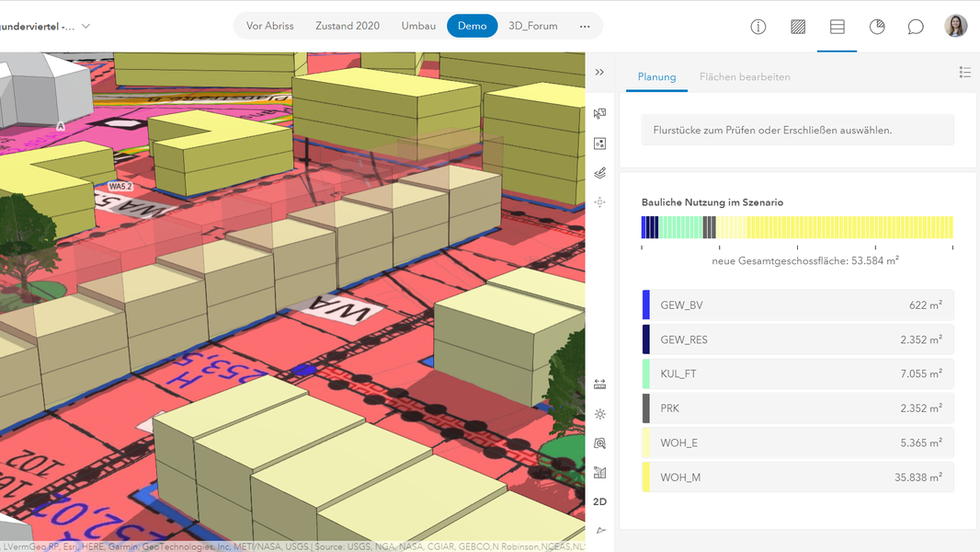Open the daylight sun tool
The image size is (980, 552).
coord(600,414)
